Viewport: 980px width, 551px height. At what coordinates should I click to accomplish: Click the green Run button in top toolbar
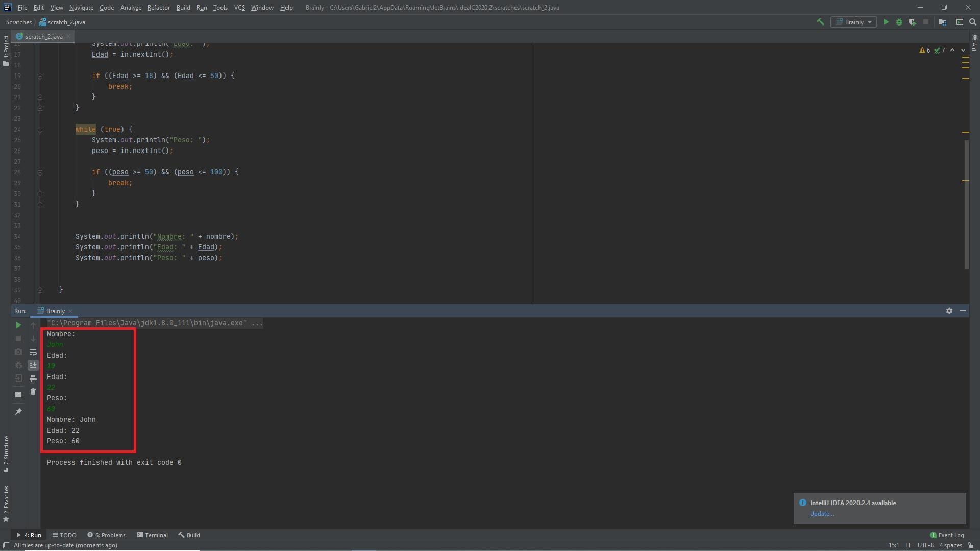tap(886, 22)
